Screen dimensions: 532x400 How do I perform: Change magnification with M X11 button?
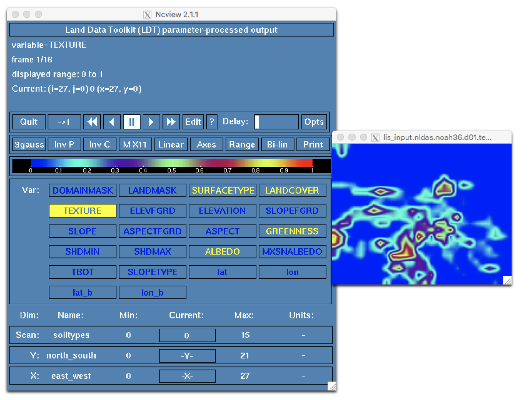coord(135,145)
